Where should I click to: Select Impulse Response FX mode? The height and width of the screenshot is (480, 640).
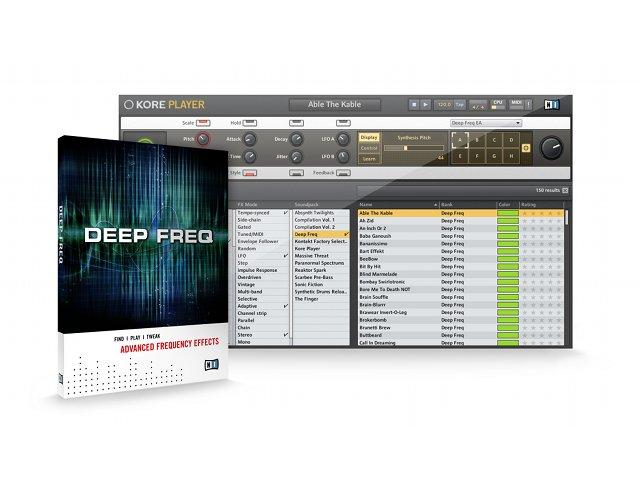click(x=262, y=270)
